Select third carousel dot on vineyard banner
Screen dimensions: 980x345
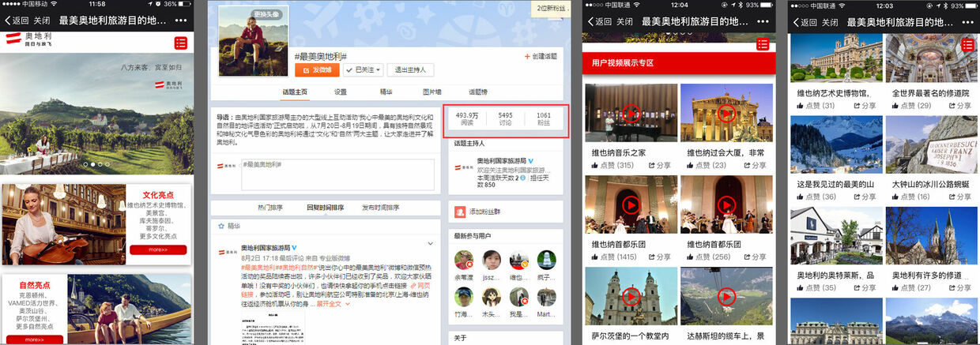tap(100, 164)
